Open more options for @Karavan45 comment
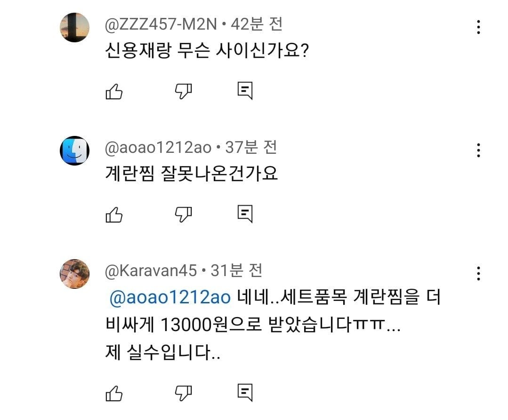 click(478, 273)
